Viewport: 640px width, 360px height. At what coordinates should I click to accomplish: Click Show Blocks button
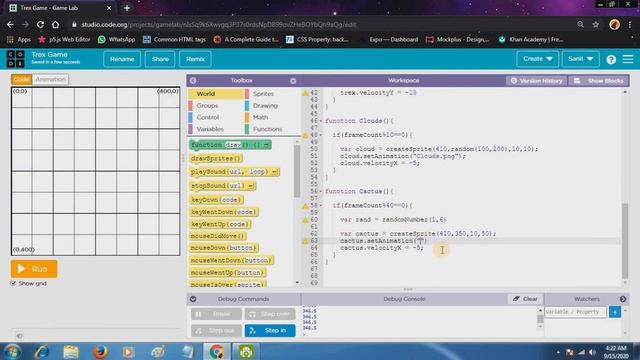(x=599, y=81)
